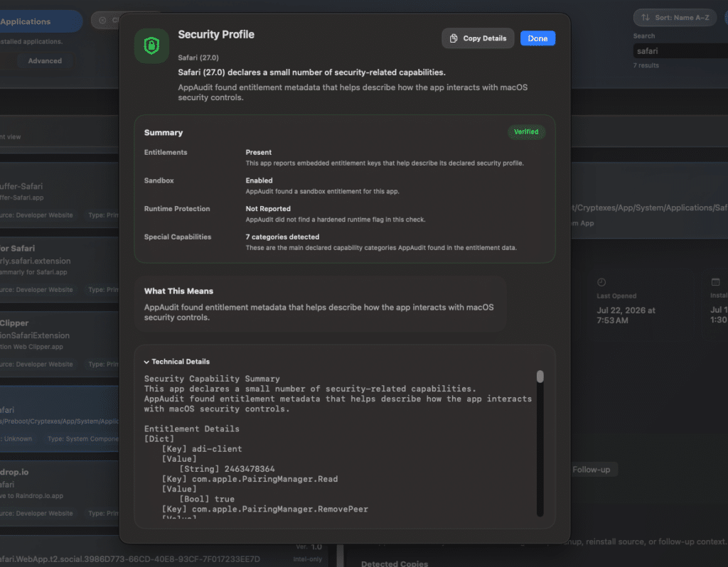The image size is (728, 567).
Task: Select the Safari system component row
Action: (x=60, y=419)
